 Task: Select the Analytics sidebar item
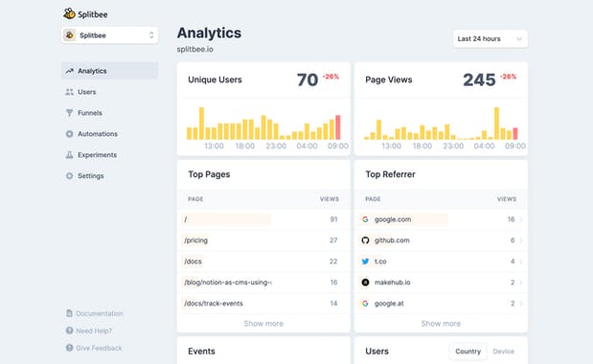pyautogui.click(x=109, y=71)
